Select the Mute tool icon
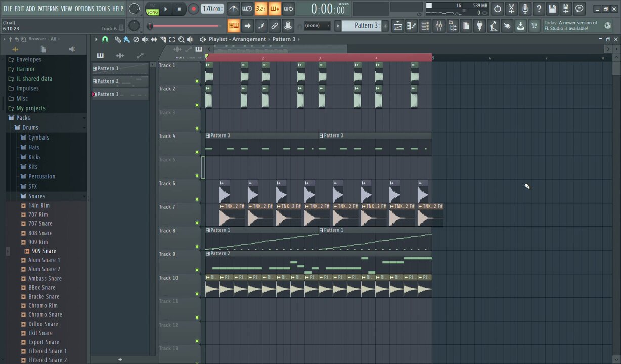Viewport: 621px width, 364px height. 145,39
